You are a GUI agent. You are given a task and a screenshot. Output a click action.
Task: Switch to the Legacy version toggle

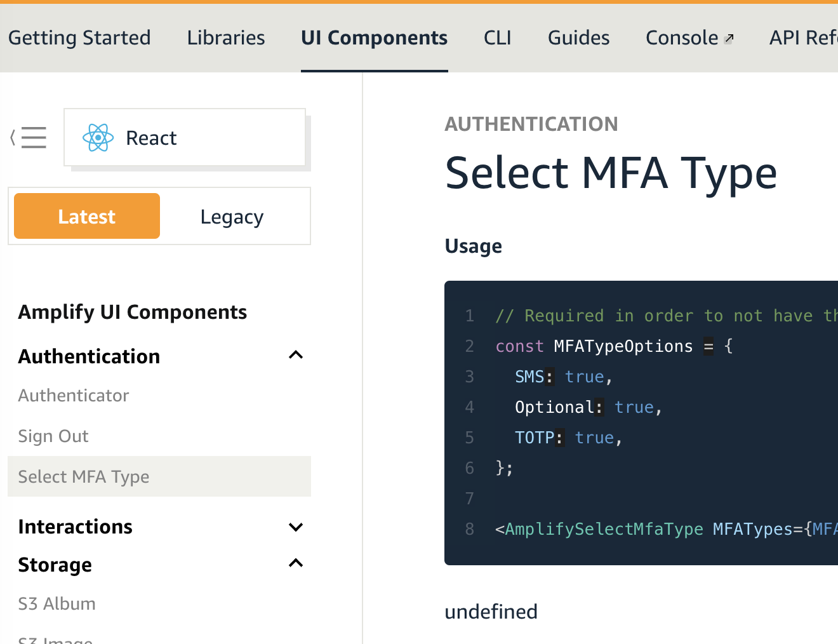tap(232, 217)
